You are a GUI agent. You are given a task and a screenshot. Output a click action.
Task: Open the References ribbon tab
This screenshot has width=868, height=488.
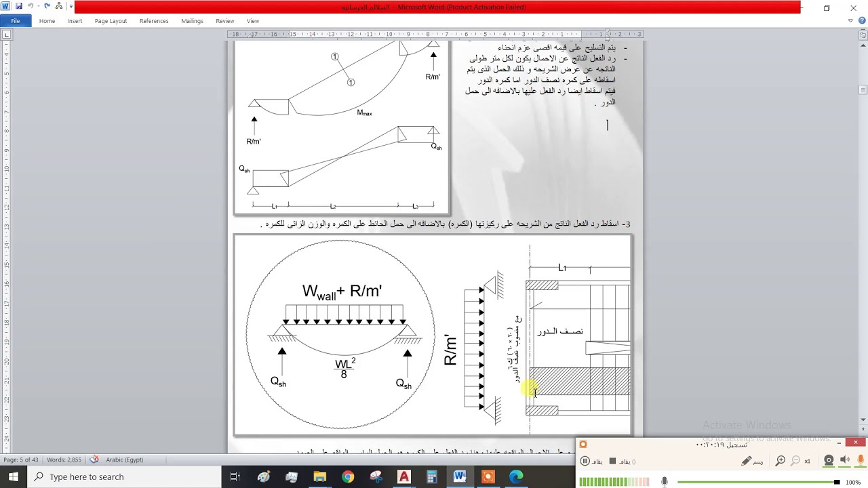point(154,21)
